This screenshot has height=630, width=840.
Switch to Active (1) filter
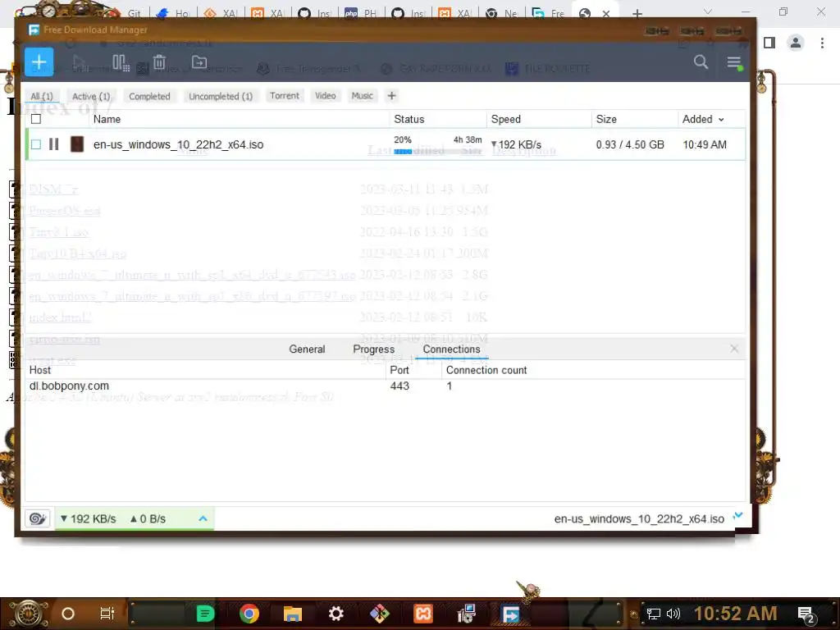pyautogui.click(x=91, y=96)
